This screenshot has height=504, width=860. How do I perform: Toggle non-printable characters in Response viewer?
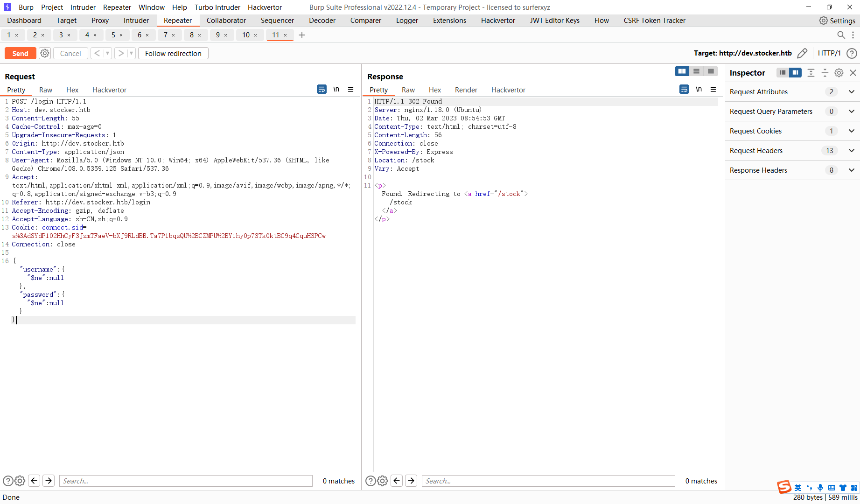(699, 89)
